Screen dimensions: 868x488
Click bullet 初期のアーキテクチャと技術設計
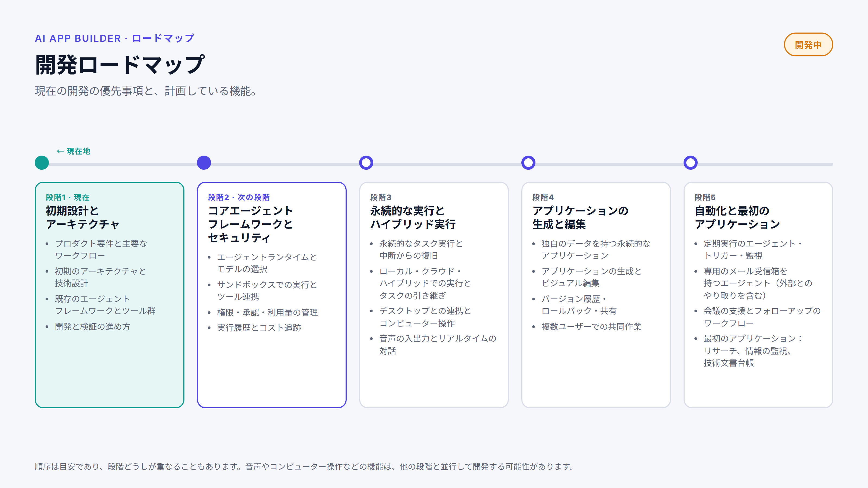[x=100, y=277]
